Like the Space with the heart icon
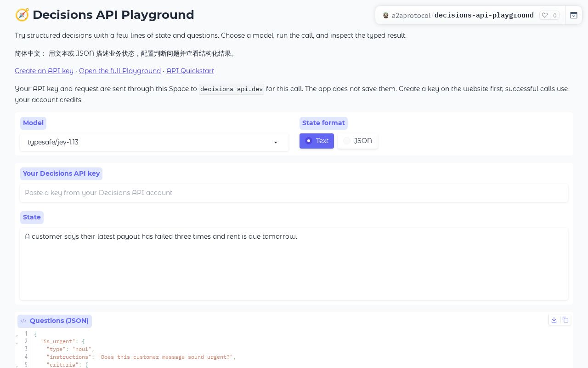This screenshot has width=588, height=368. click(x=545, y=15)
